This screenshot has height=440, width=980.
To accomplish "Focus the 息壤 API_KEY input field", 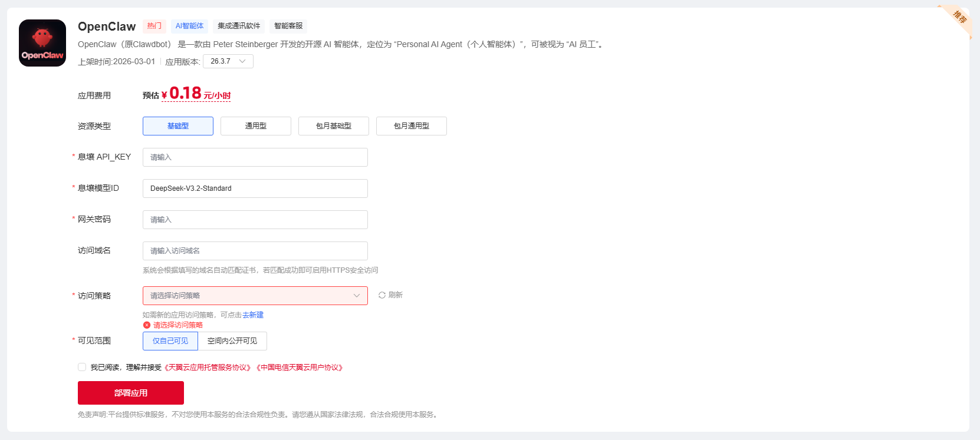I will tap(255, 157).
